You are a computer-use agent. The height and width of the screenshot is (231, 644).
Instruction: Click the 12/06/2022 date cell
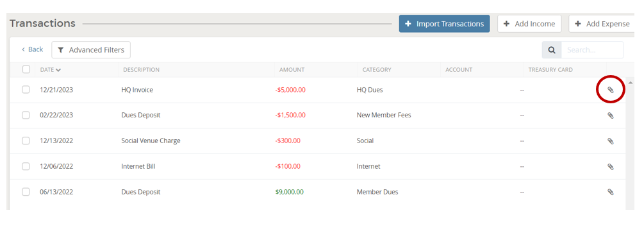(x=56, y=166)
